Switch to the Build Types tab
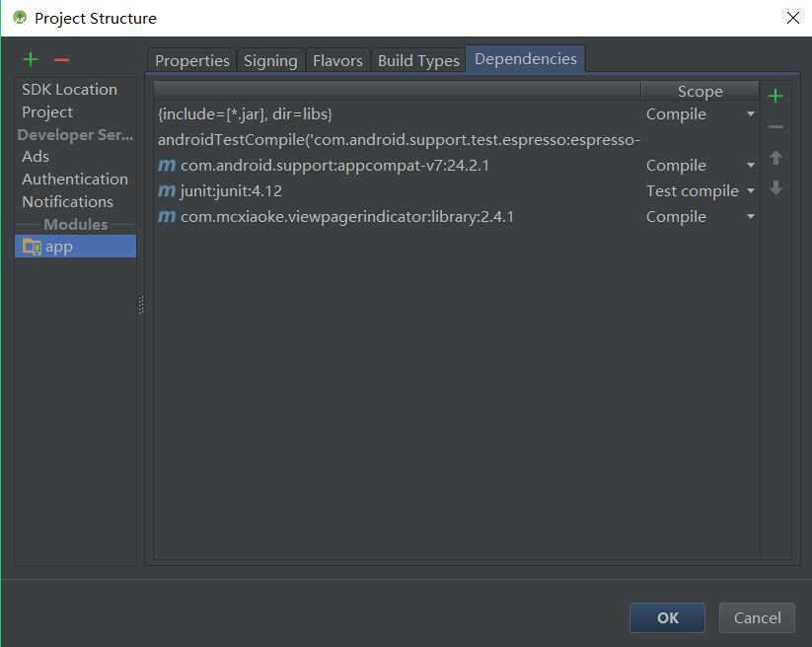 point(418,60)
